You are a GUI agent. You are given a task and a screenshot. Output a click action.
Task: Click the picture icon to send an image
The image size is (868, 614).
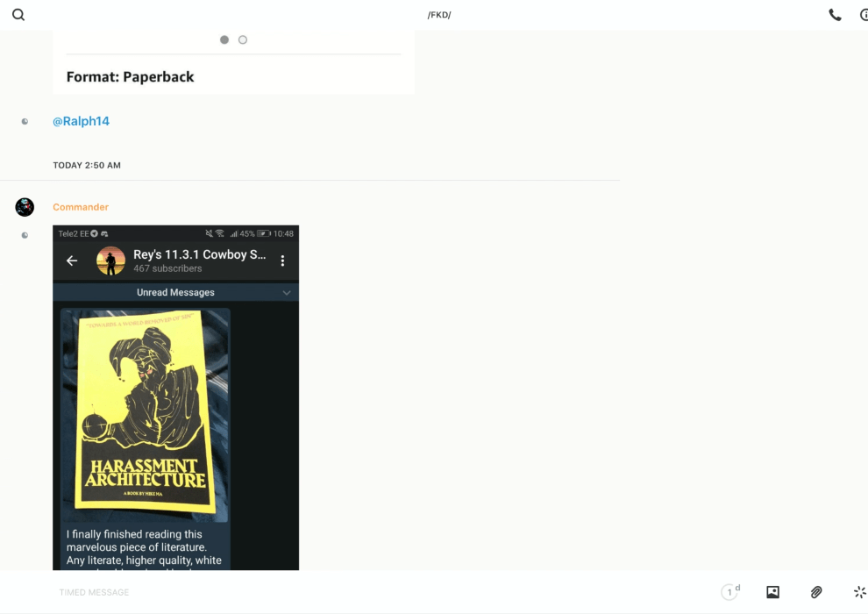pyautogui.click(x=772, y=592)
